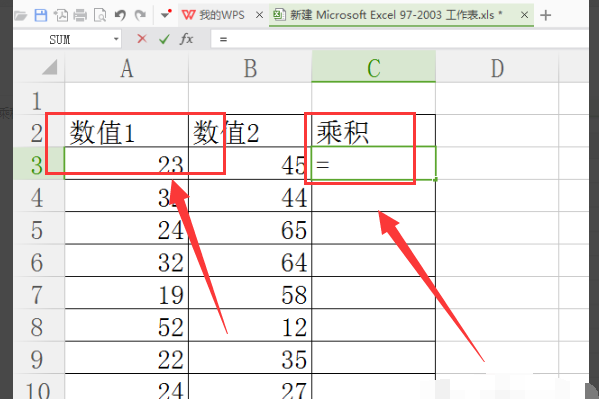Image resolution: width=599 pixels, height=399 pixels.
Task: Select row 6 header
Action: click(x=39, y=262)
